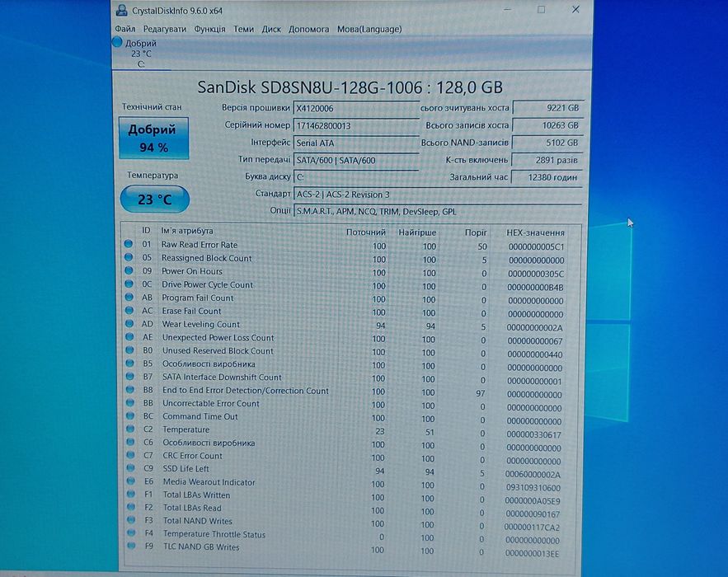Click the status dot for Drive Power Cycle Count
The width and height of the screenshot is (728, 577).
point(129,284)
